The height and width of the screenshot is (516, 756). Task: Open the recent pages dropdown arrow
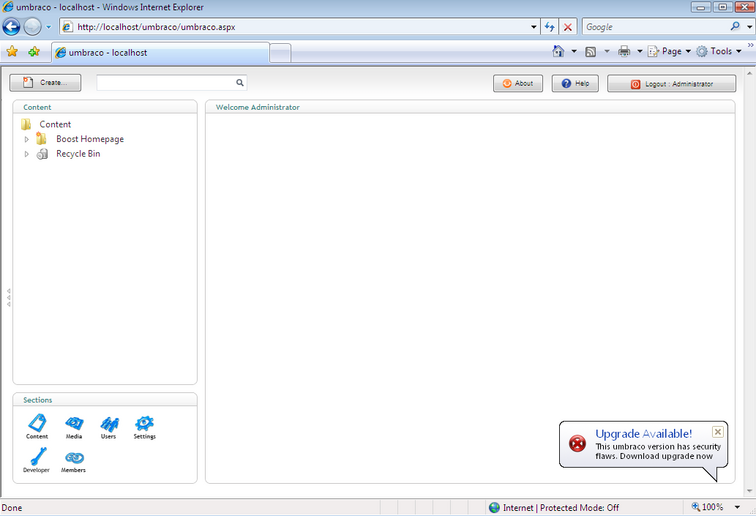pos(48,27)
